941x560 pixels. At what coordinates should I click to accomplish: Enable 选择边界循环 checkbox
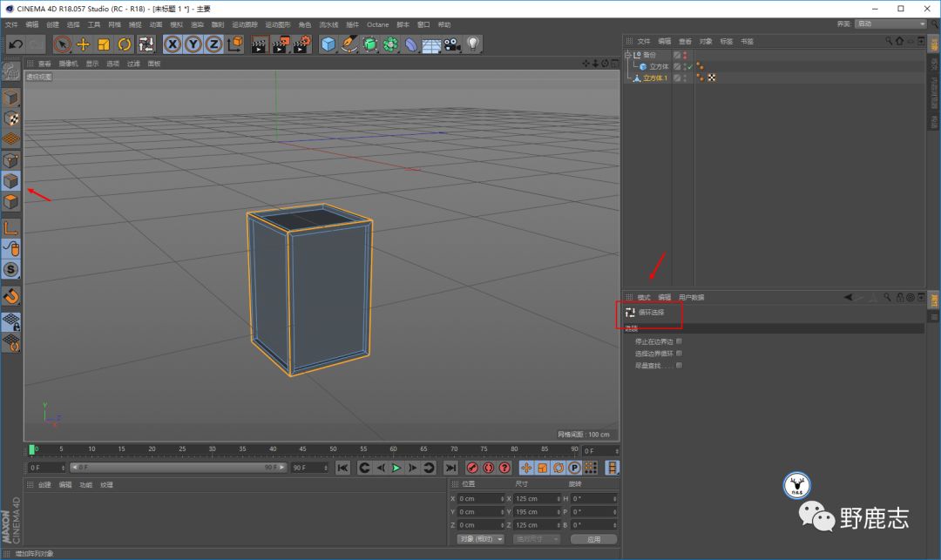point(680,354)
